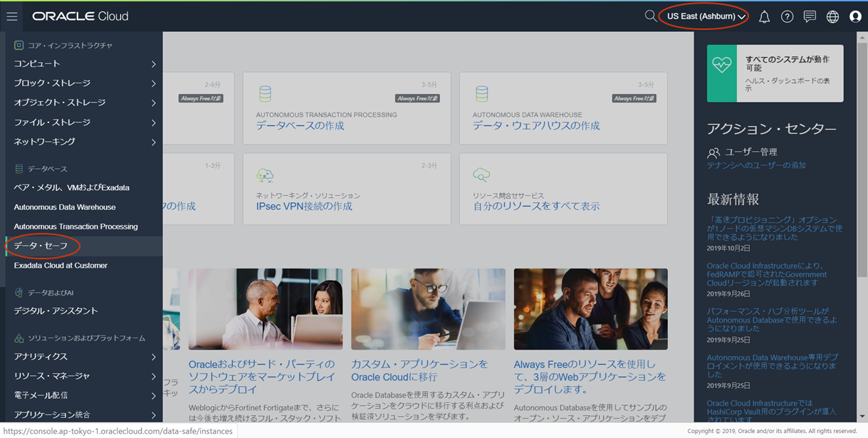The height and width of the screenshot is (438, 868).
Task: Click the ソリューションおよびプラットフォーム section icon
Action: click(x=19, y=338)
